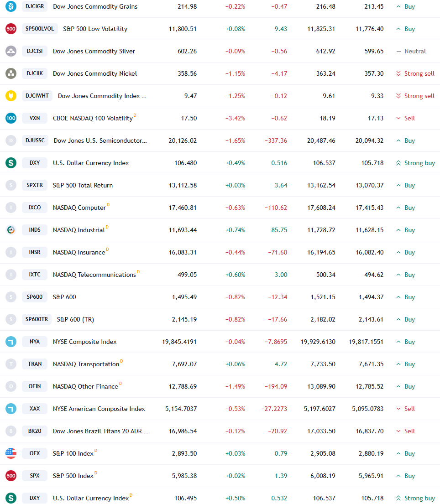Click the DJCIGR grains logo icon

11,6
